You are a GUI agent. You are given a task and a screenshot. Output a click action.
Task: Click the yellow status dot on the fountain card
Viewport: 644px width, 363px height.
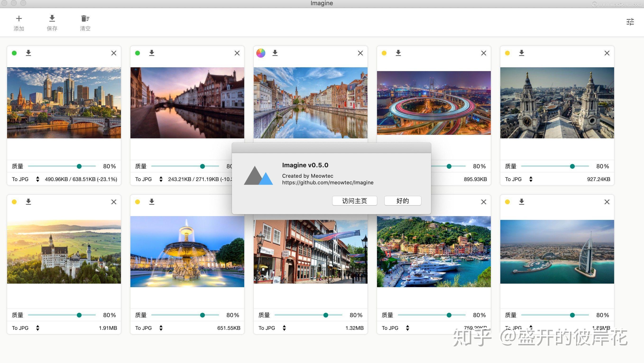(138, 202)
